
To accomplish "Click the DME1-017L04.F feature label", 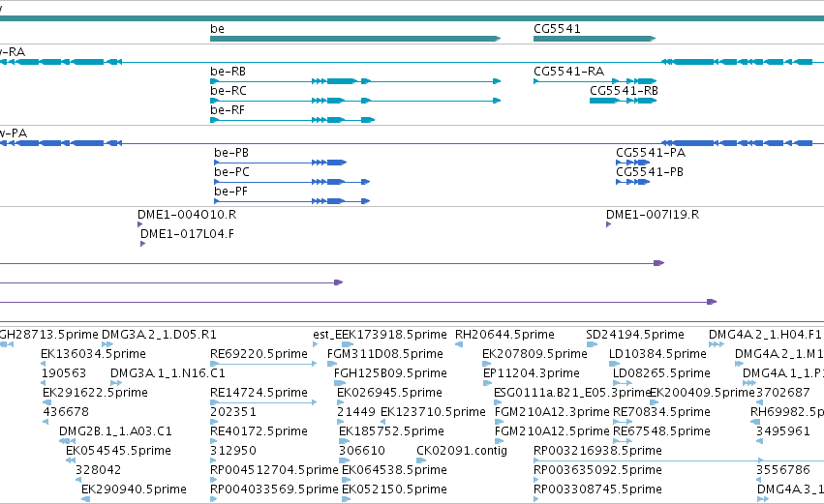I will point(187,234).
